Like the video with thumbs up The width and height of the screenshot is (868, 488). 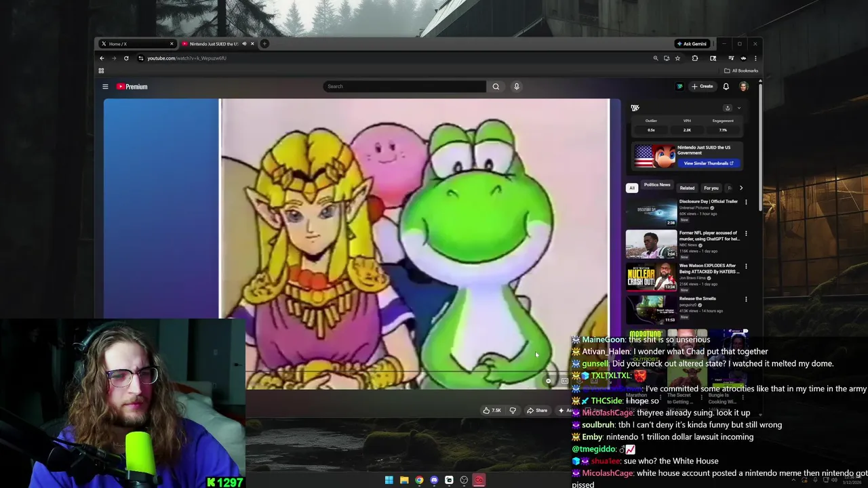[x=492, y=411]
